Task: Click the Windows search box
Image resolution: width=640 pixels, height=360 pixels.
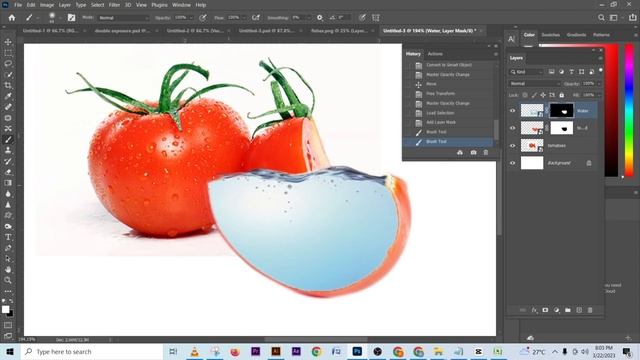Action: coord(91,351)
